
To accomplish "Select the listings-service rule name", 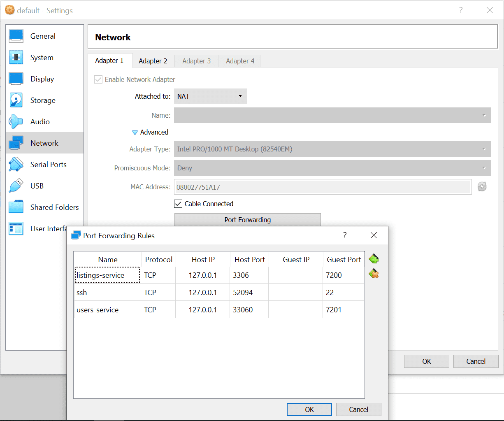I will tap(107, 275).
